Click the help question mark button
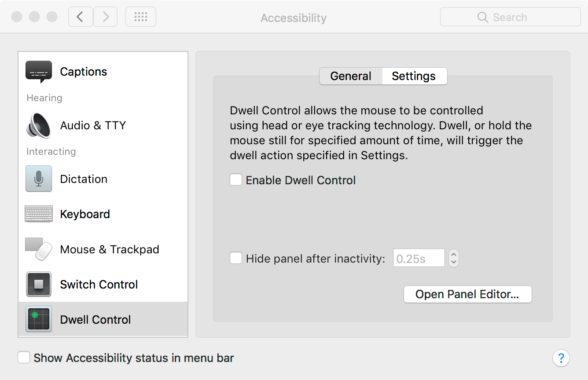Viewport: 588px width, 380px height. click(561, 358)
